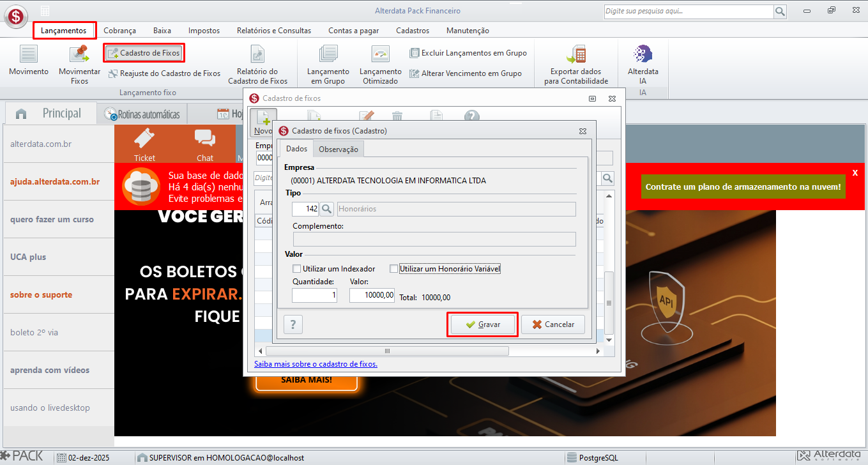Screen dimensions: 868x465
Task: Click the calculator icon in the title bar
Action: coord(45,11)
